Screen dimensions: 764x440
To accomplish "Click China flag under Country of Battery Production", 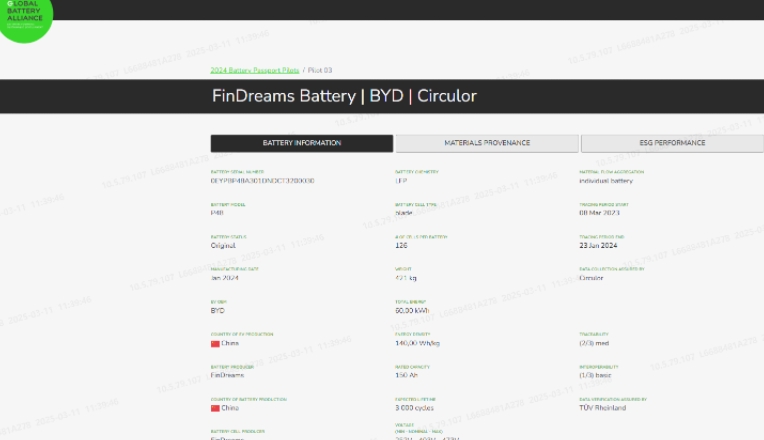I will pos(215,408).
